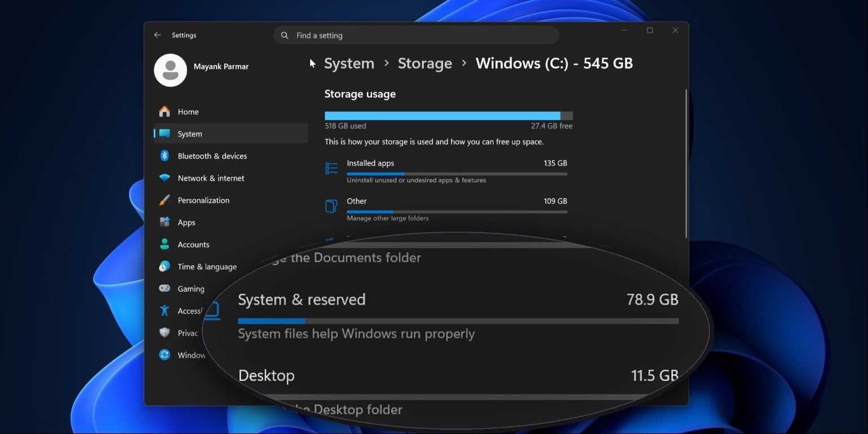Click the Apps icon in sidebar

coord(164,222)
